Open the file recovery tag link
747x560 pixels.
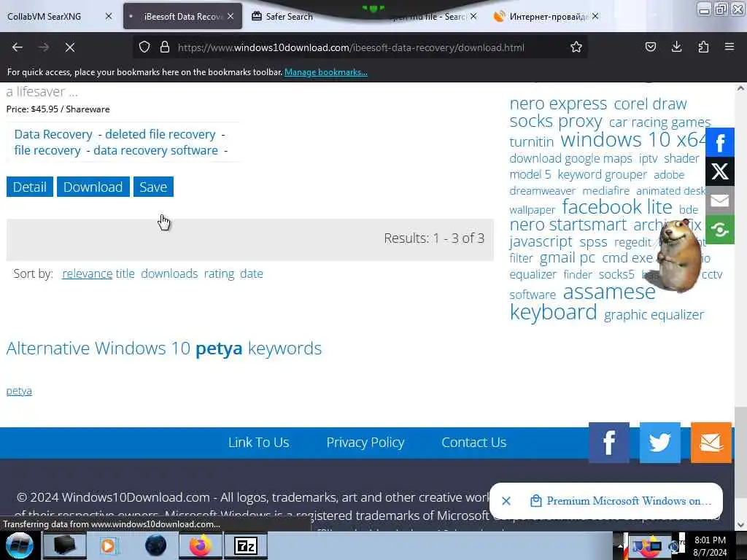(47, 150)
